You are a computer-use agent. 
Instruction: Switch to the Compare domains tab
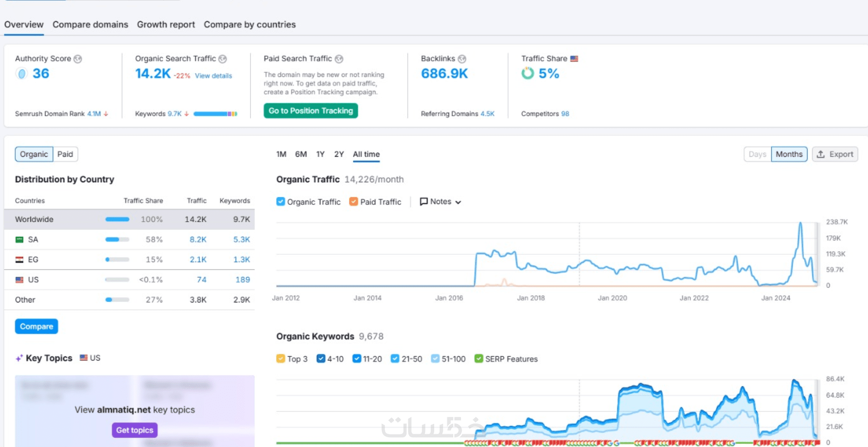coord(90,24)
